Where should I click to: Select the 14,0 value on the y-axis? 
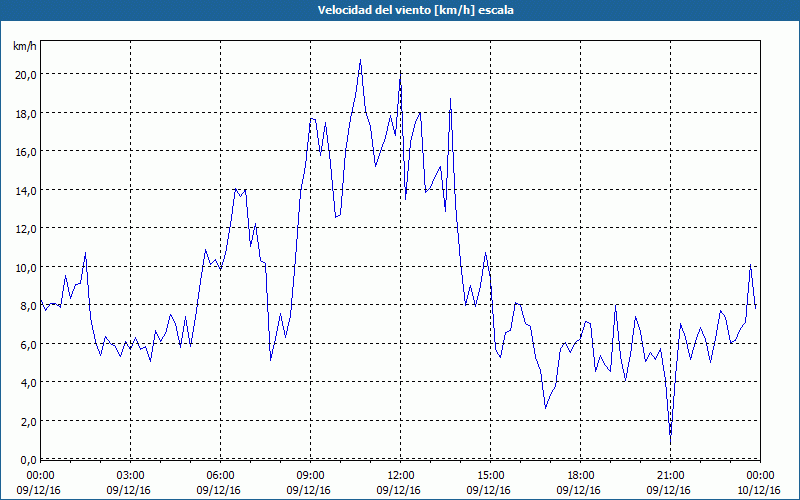click(26, 190)
